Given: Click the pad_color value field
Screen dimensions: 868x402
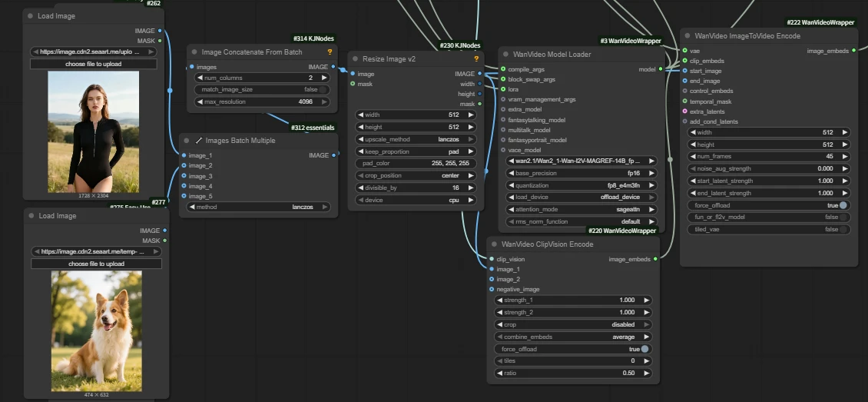Looking at the screenshot, I should coord(416,164).
